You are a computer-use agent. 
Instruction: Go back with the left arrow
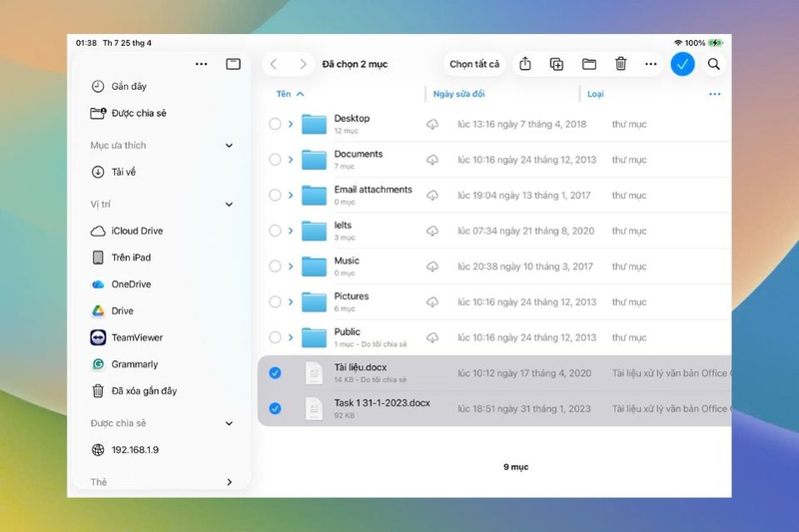coord(274,64)
